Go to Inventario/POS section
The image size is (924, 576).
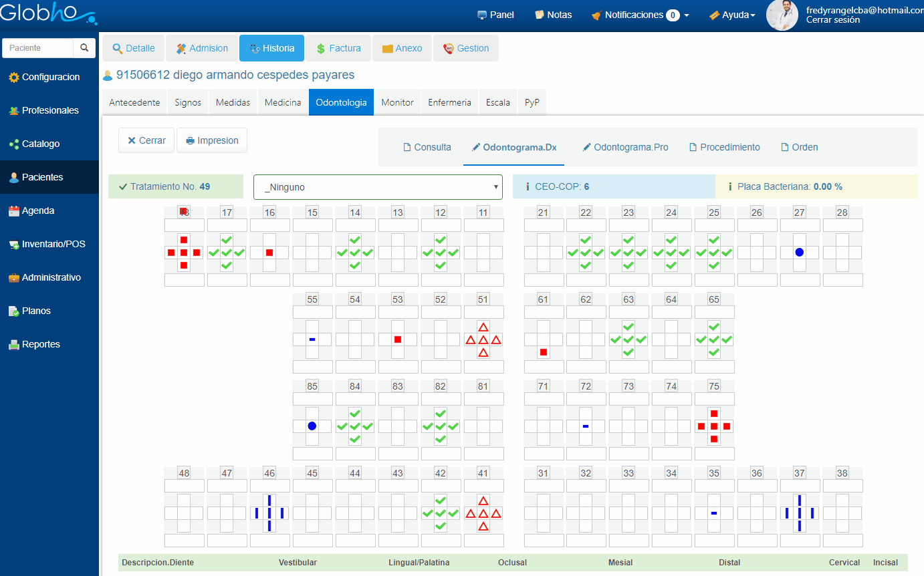(53, 244)
